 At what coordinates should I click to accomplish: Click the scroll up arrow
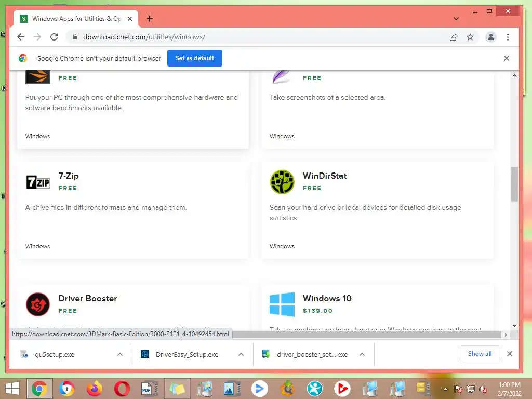click(x=514, y=75)
